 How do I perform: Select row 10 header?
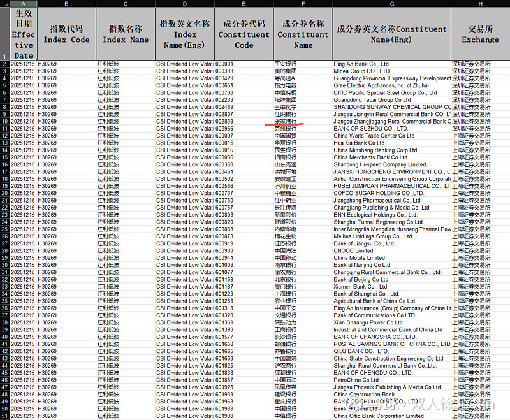pyautogui.click(x=5, y=122)
